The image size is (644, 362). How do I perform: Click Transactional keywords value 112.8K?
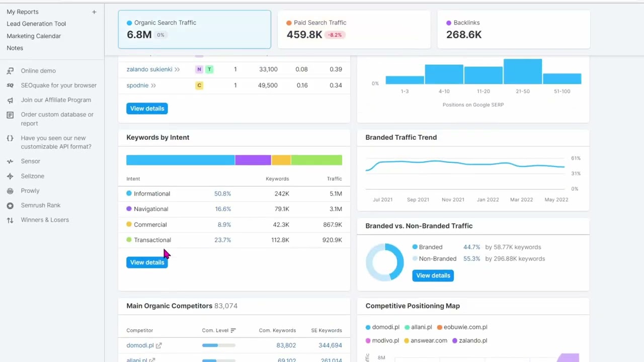[x=280, y=240]
